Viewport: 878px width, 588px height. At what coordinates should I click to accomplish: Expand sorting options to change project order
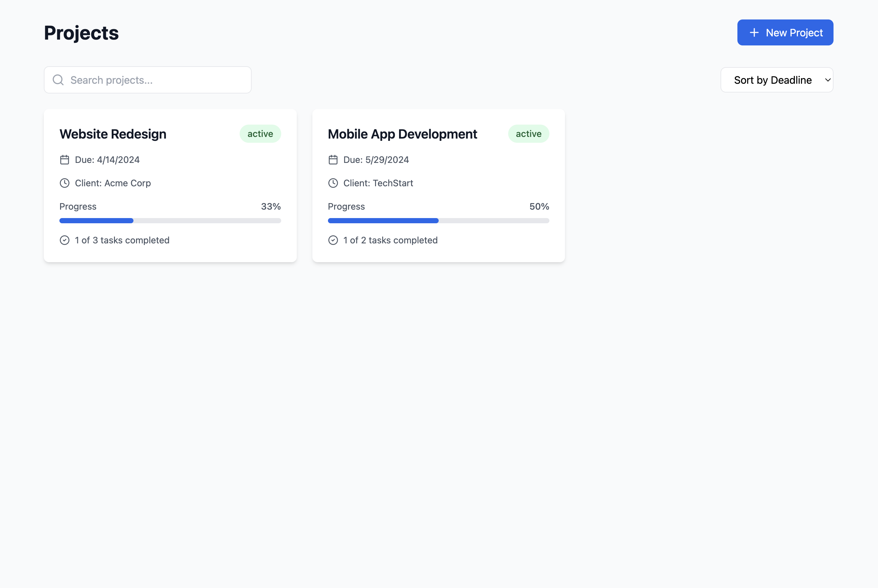777,80
